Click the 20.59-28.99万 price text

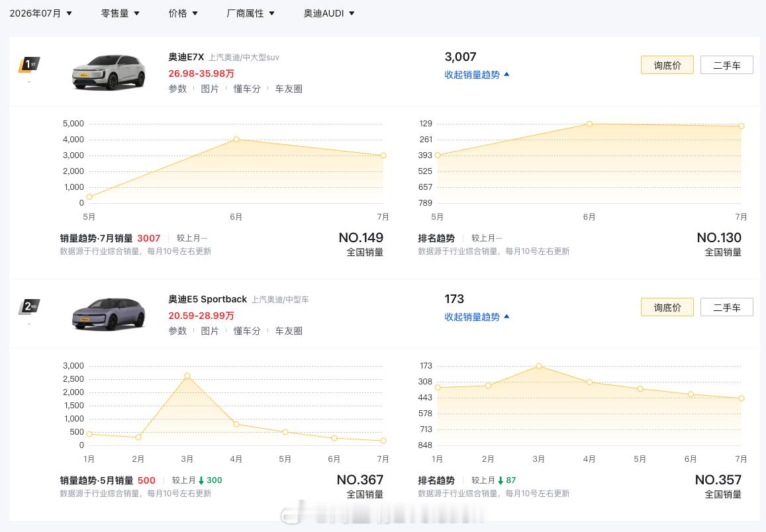(x=201, y=316)
